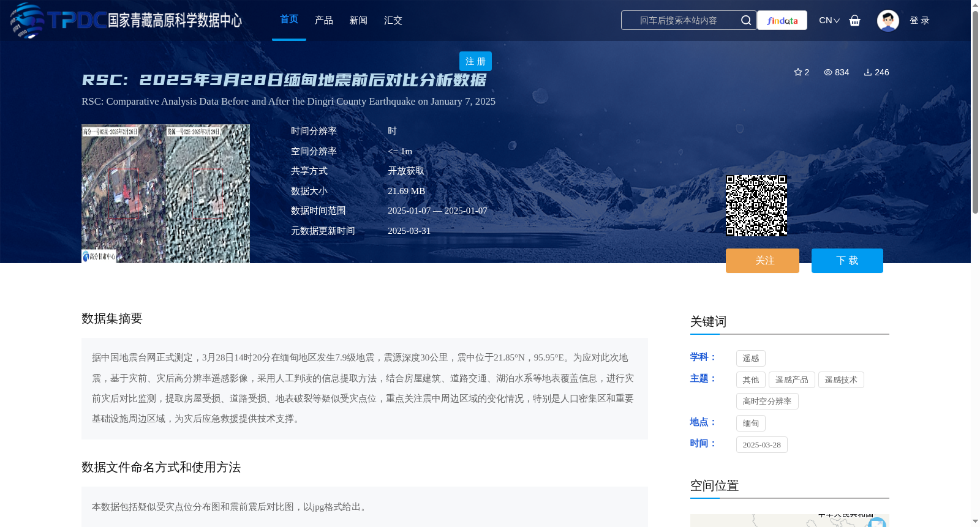The image size is (980, 527).
Task: Click the dataset title RSC: 2025年3月28日缅甸地震
Action: pos(284,80)
